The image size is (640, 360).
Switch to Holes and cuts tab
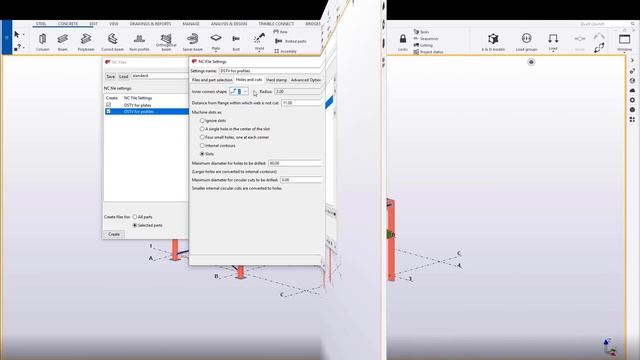click(249, 80)
